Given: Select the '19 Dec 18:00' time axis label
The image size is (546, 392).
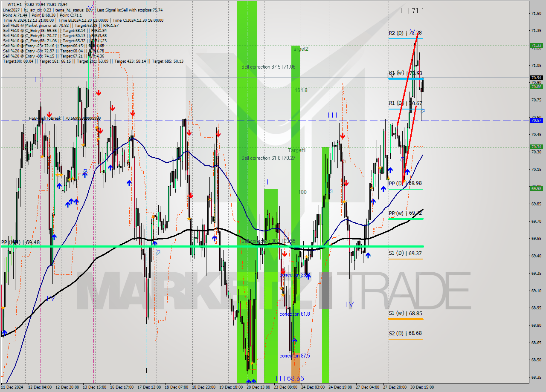Looking at the screenshot, I should pos(230,387).
